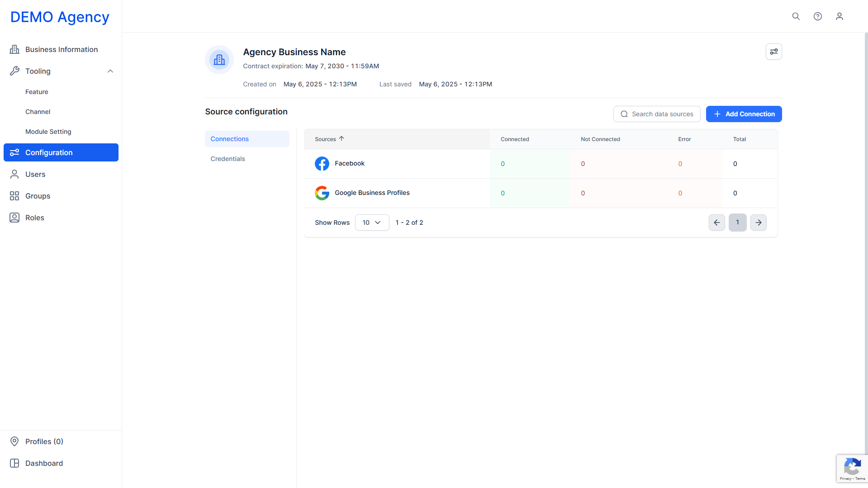Click the search magnifier icon in header
The width and height of the screenshot is (868, 488).
(x=796, y=16)
